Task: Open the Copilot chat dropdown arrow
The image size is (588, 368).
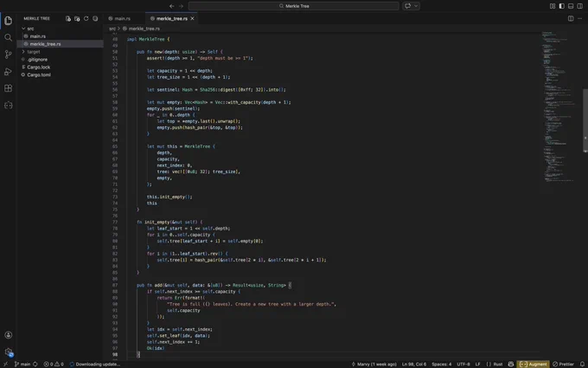Action: [416, 6]
